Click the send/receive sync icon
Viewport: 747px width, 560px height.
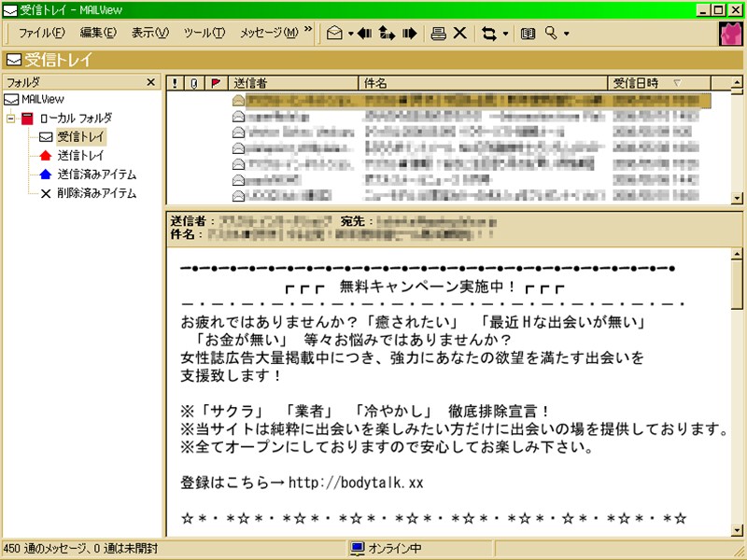click(488, 34)
